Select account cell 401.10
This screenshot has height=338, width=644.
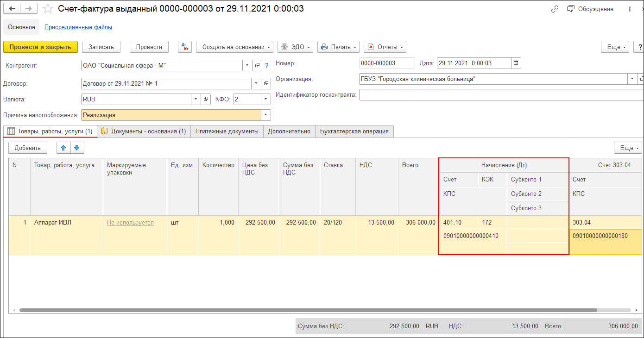(x=459, y=223)
